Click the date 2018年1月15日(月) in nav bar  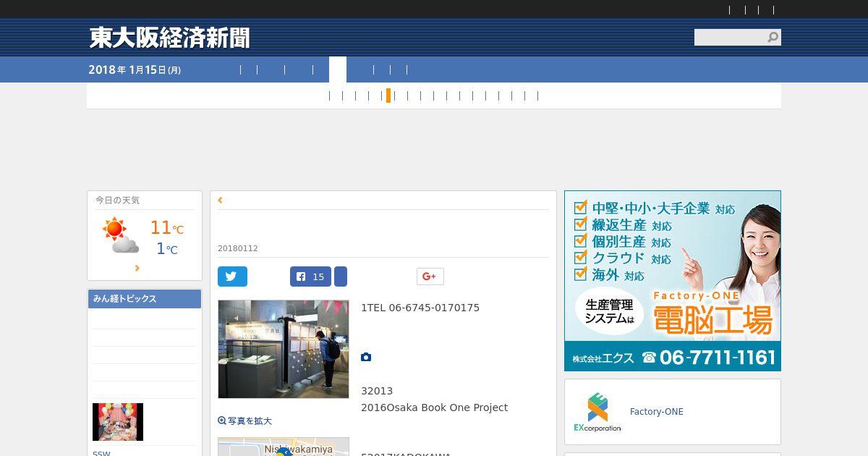pos(135,69)
